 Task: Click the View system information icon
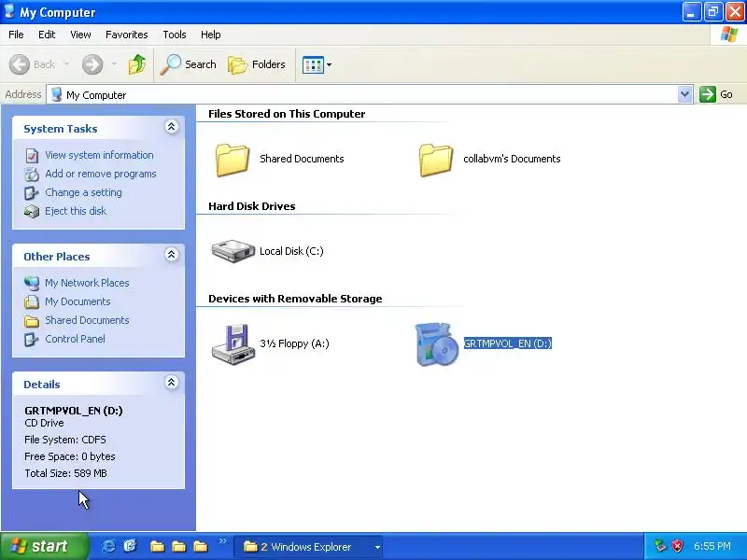click(x=32, y=156)
